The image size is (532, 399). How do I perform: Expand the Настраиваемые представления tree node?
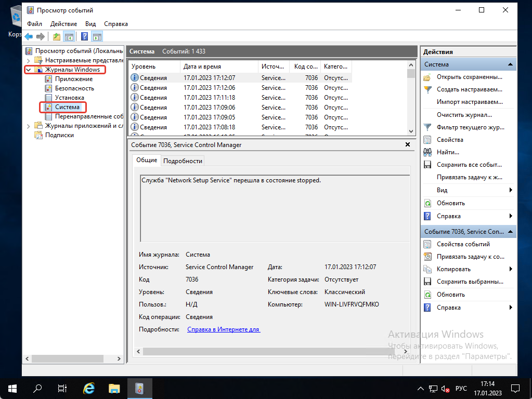point(29,60)
